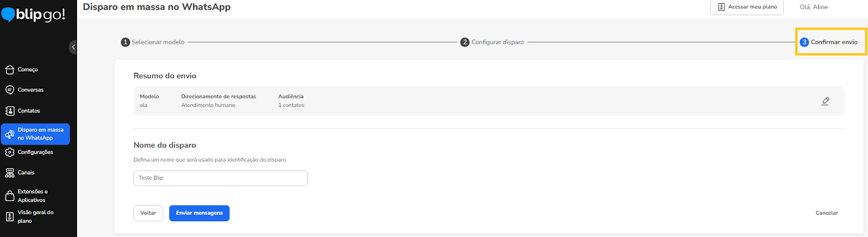This screenshot has width=868, height=237.
Task: Select step 3 Confirmar envio
Action: click(x=829, y=42)
